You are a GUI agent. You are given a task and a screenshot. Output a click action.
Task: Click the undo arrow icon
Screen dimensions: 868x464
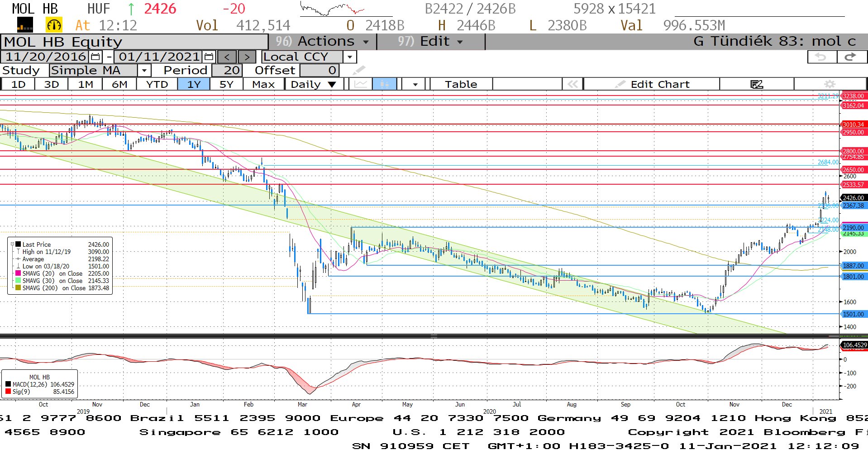(x=821, y=57)
